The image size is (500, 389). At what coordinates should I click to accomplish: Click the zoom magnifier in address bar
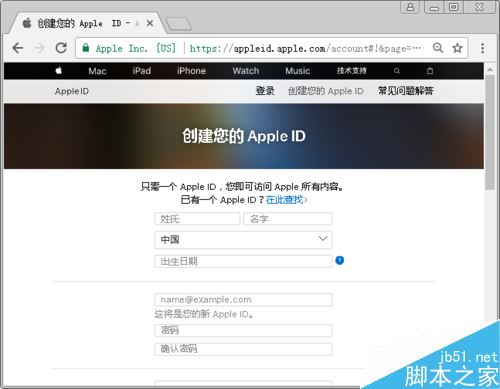pyautogui.click(x=438, y=48)
